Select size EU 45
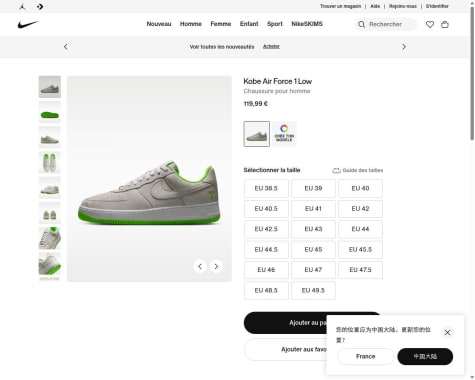 click(313, 249)
